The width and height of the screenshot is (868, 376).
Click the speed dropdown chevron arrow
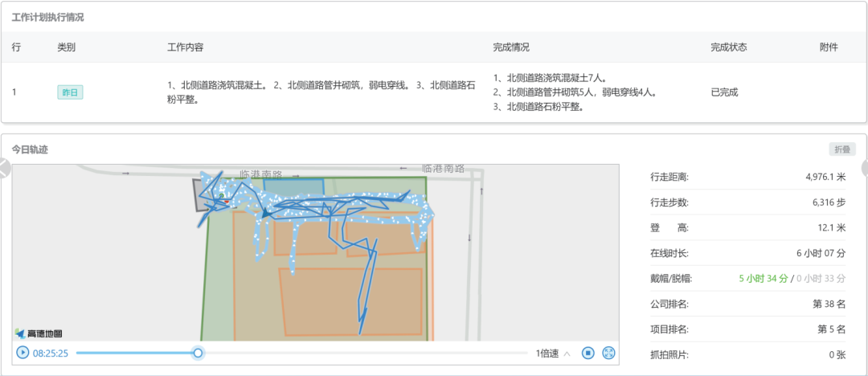pyautogui.click(x=567, y=354)
